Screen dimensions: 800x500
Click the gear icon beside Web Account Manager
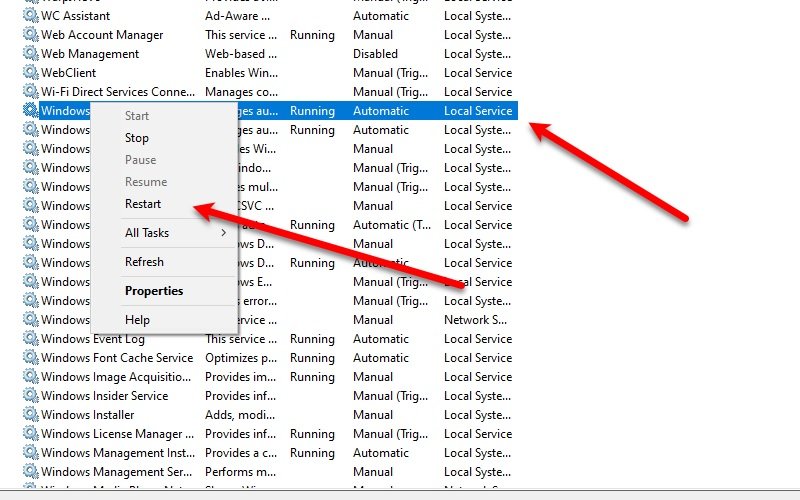click(x=31, y=35)
